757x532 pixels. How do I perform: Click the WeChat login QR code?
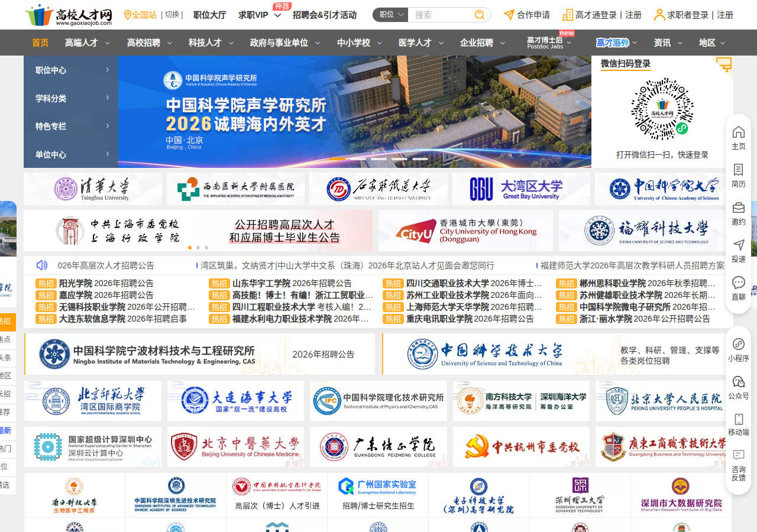(x=662, y=108)
